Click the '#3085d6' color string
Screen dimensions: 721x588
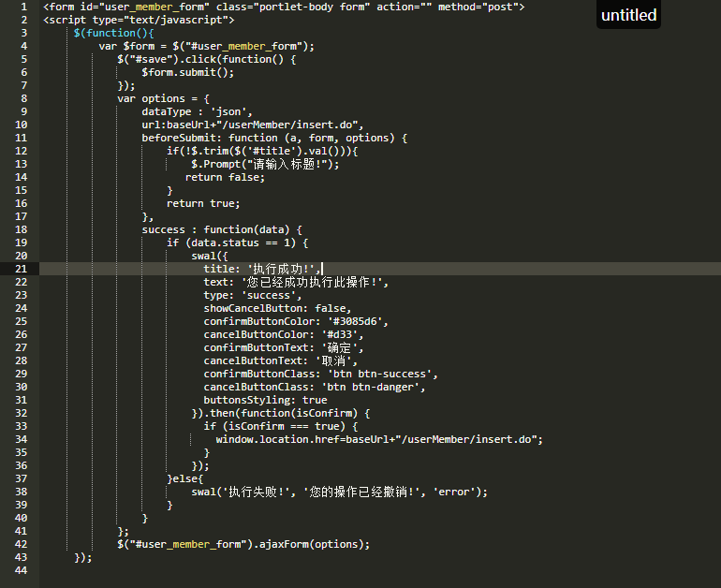[x=355, y=321]
